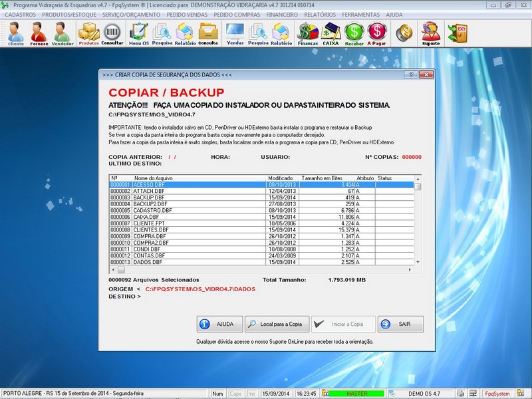Click the Consultar barcode icon
The height and width of the screenshot is (399, 532).
coord(112,33)
